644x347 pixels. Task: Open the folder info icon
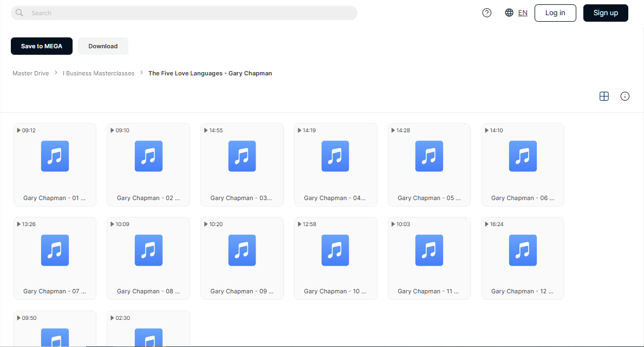(x=625, y=96)
